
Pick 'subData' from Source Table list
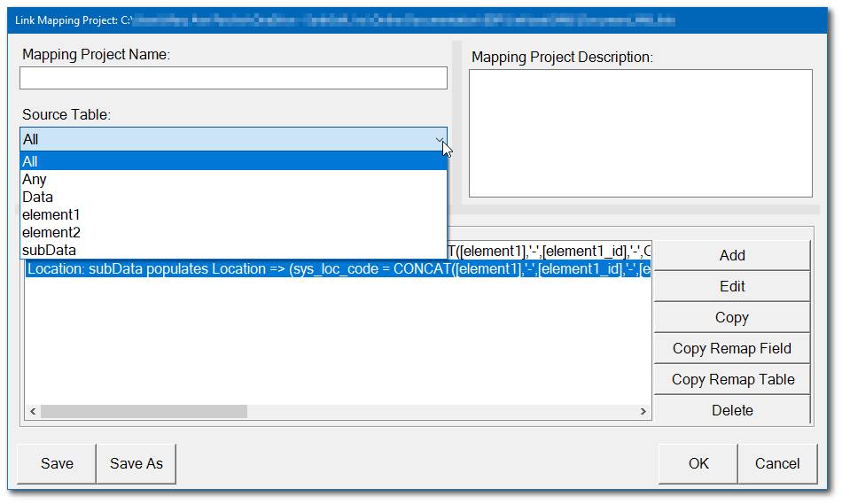click(x=233, y=250)
